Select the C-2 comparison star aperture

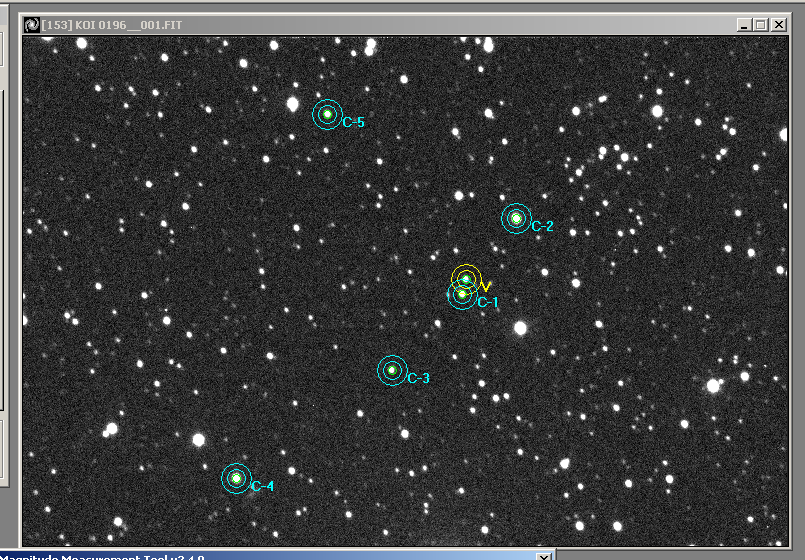tap(516, 218)
